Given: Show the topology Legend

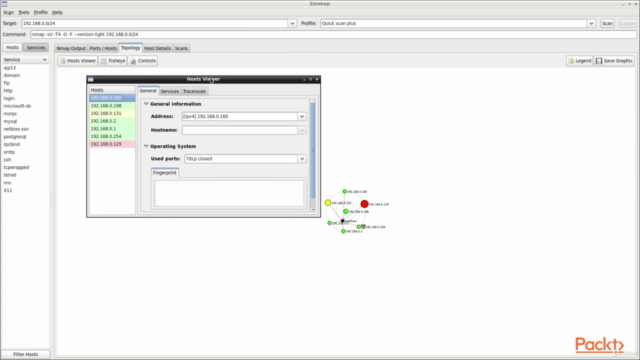Looking at the screenshot, I should click(x=580, y=61).
